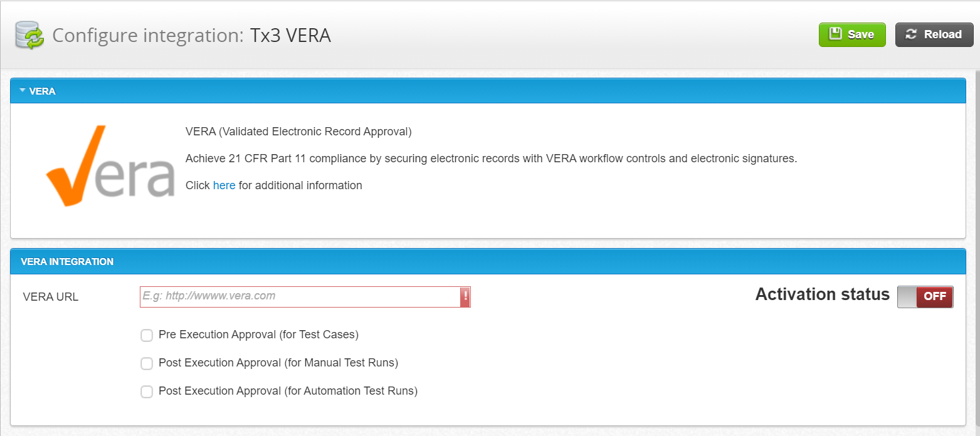Toggle the Activation status switch

coord(925,297)
